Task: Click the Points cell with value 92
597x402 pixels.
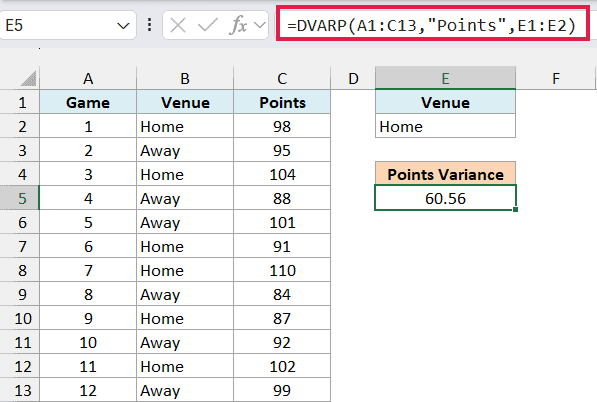Action: pyautogui.click(x=282, y=342)
